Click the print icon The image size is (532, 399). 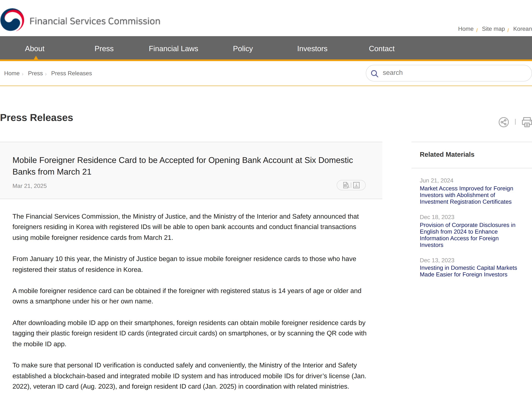coord(527,122)
